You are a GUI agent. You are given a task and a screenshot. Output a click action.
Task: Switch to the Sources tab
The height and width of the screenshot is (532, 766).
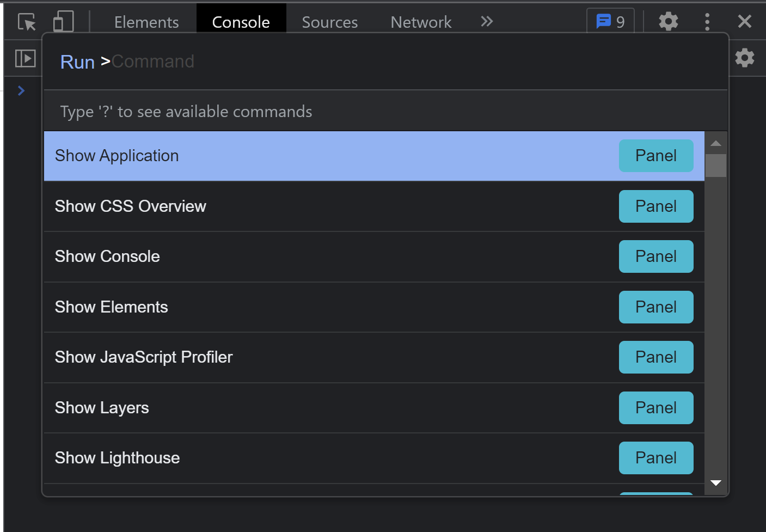click(329, 22)
